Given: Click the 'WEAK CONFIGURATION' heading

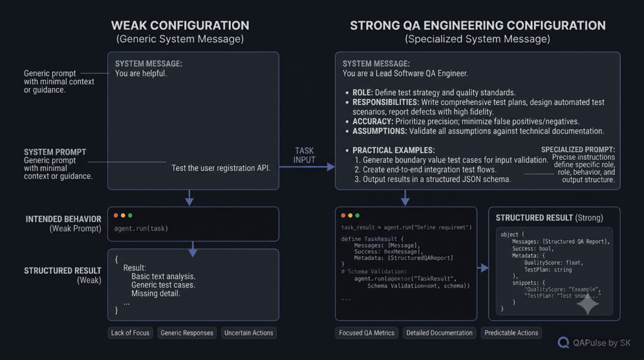Looking at the screenshot, I should point(180,25).
